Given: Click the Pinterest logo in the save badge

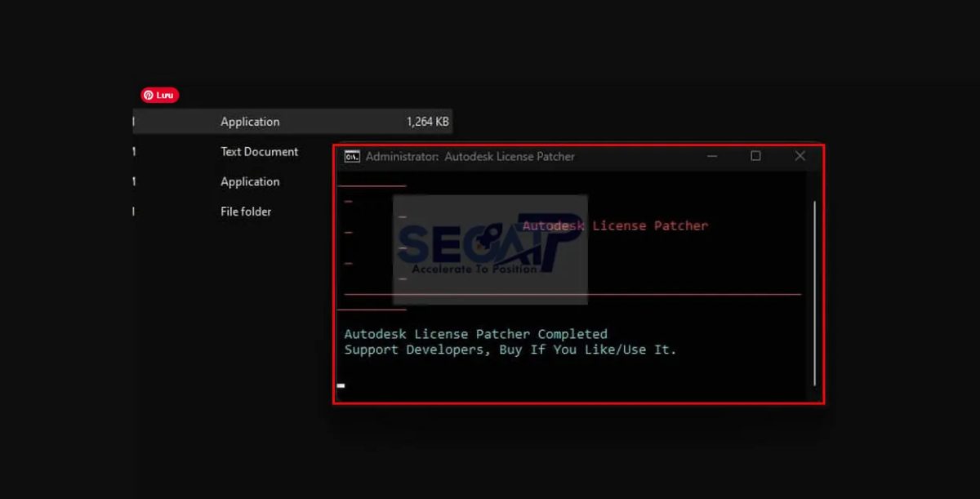Looking at the screenshot, I should [x=149, y=96].
